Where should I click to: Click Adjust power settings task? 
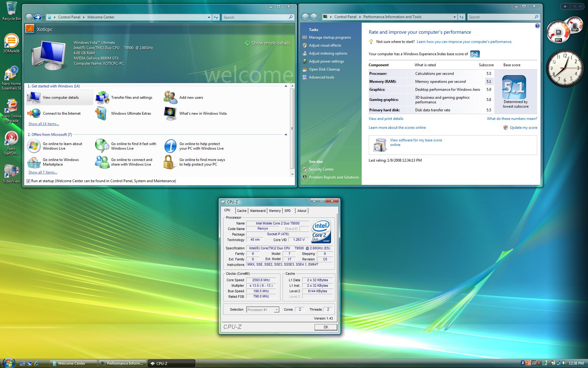[326, 61]
